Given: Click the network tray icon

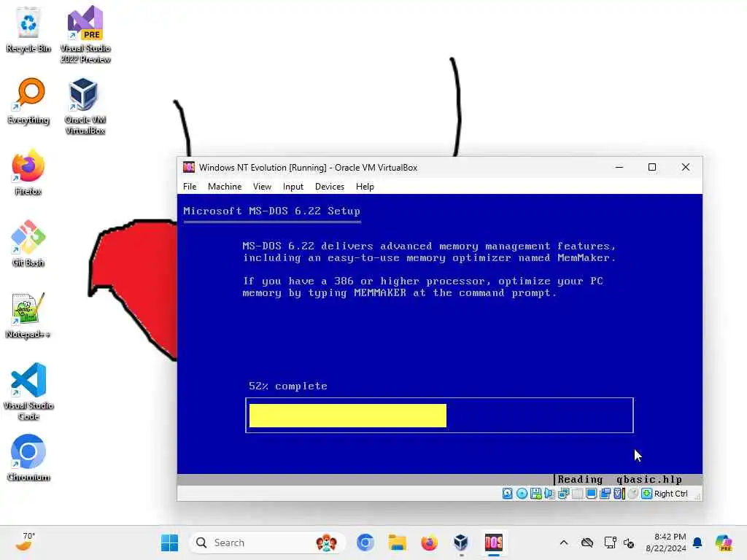Looking at the screenshot, I should pyautogui.click(x=610, y=542).
